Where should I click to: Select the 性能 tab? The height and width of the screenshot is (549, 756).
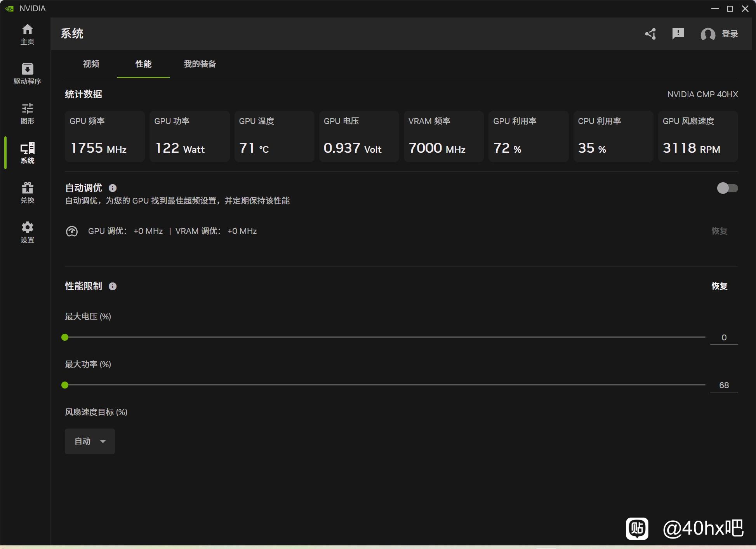[x=143, y=64]
